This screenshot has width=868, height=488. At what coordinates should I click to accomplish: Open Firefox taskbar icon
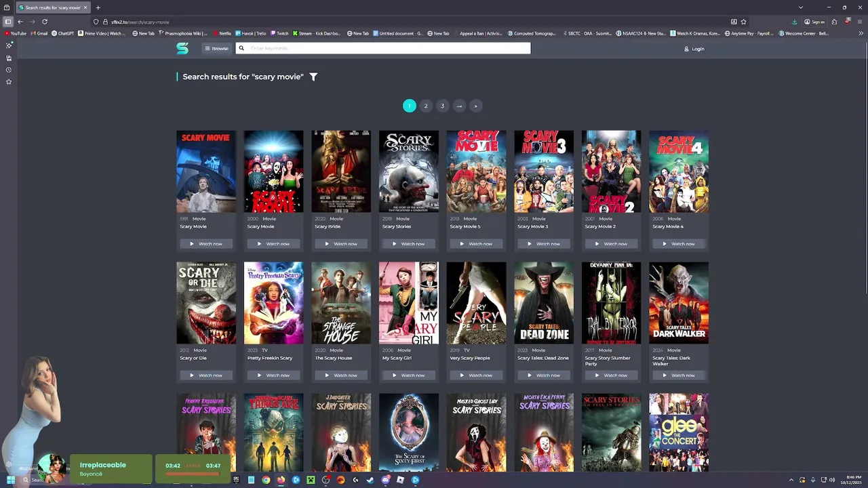[x=281, y=480]
